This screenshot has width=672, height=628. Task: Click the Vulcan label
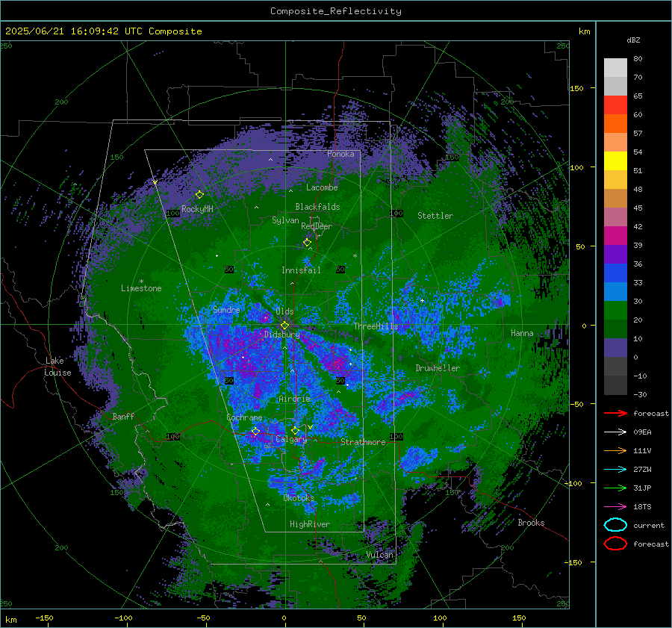pyautogui.click(x=379, y=554)
